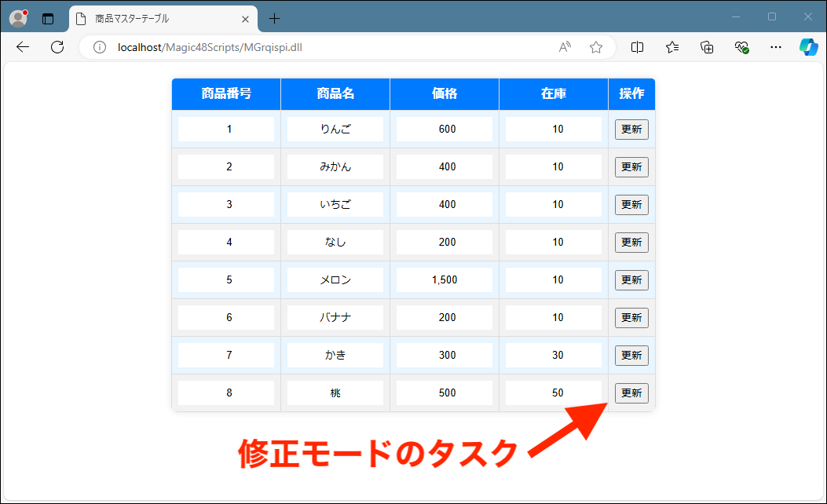Click the price field showing 1,500
Screen dimensions: 827x504
(x=445, y=280)
